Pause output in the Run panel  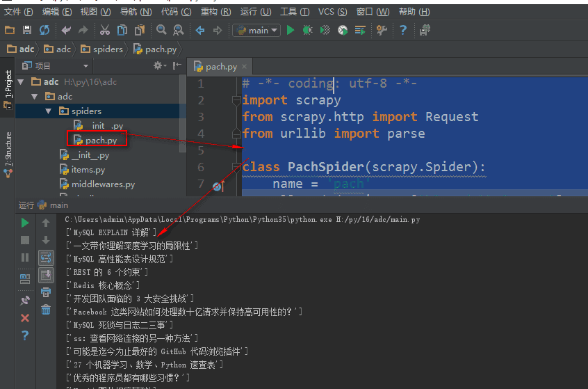[x=25, y=257]
